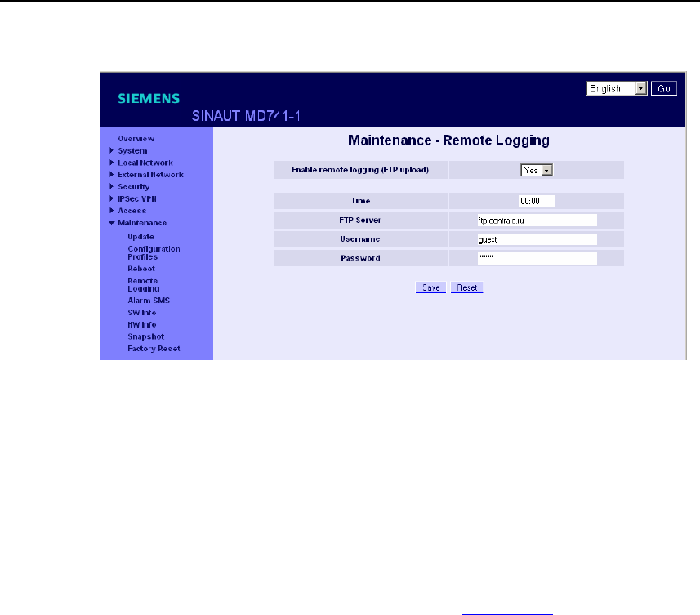
Task: Open the Reboot page
Action: click(x=141, y=269)
